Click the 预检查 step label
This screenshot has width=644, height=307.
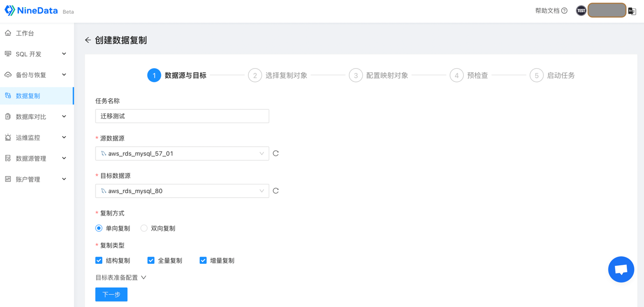click(477, 75)
